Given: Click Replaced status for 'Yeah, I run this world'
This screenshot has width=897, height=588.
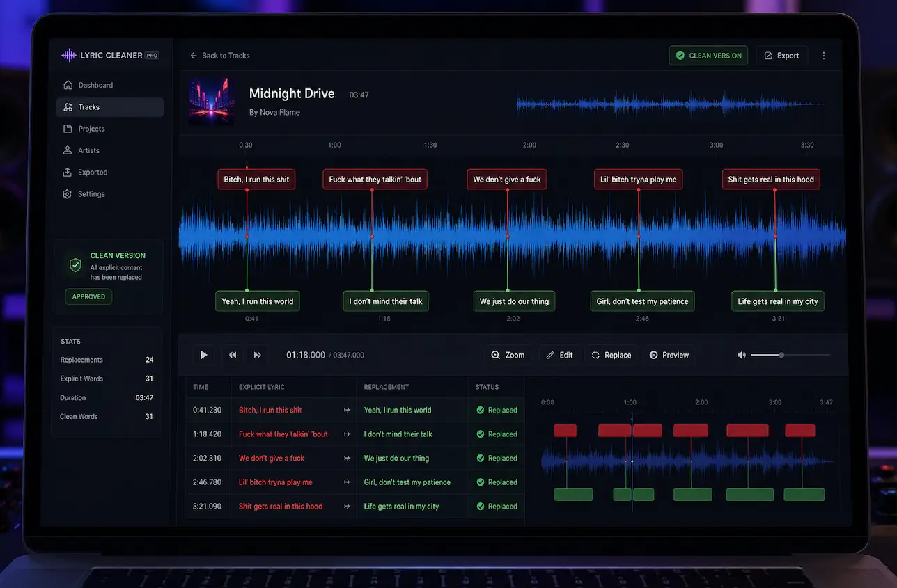Looking at the screenshot, I should point(497,411).
